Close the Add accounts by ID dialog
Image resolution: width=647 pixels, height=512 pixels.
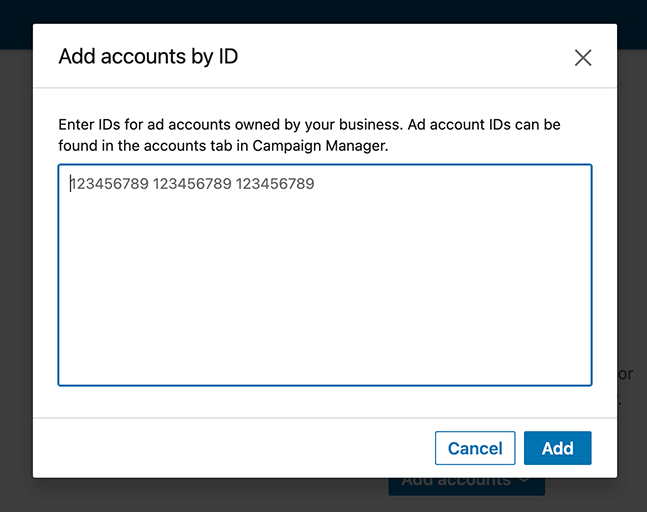(x=583, y=58)
